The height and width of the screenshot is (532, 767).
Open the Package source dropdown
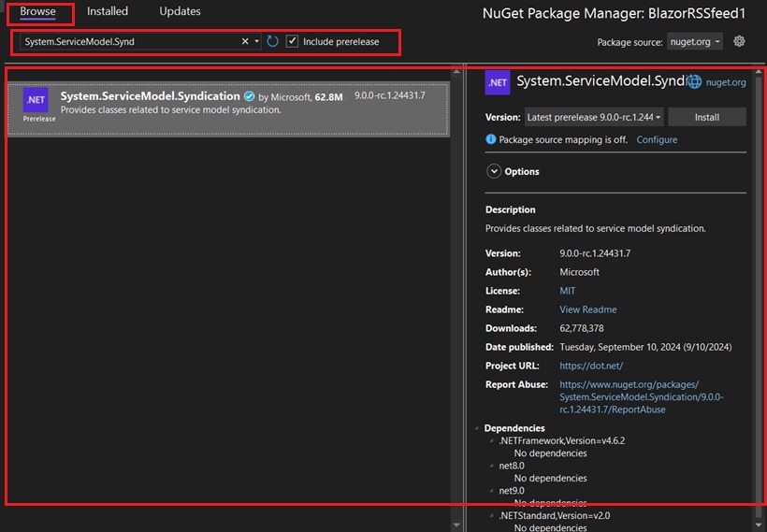[x=695, y=42]
